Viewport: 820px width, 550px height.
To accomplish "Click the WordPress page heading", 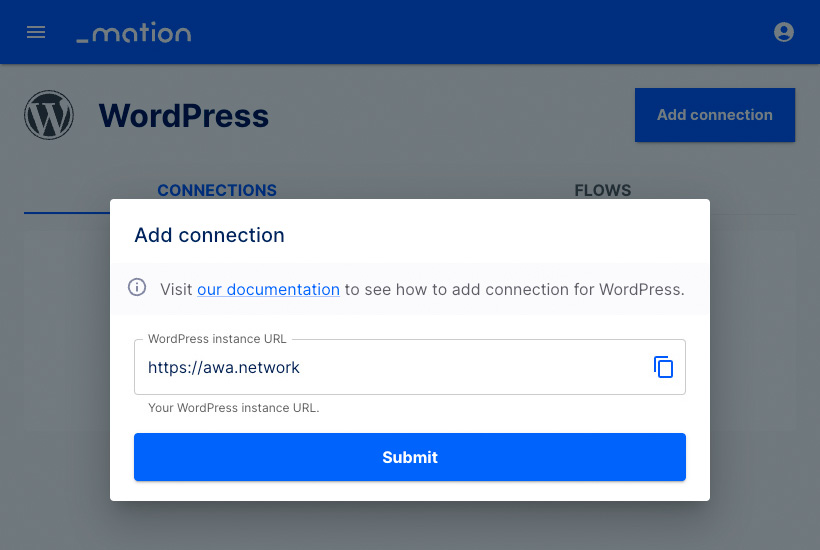I will [x=184, y=116].
